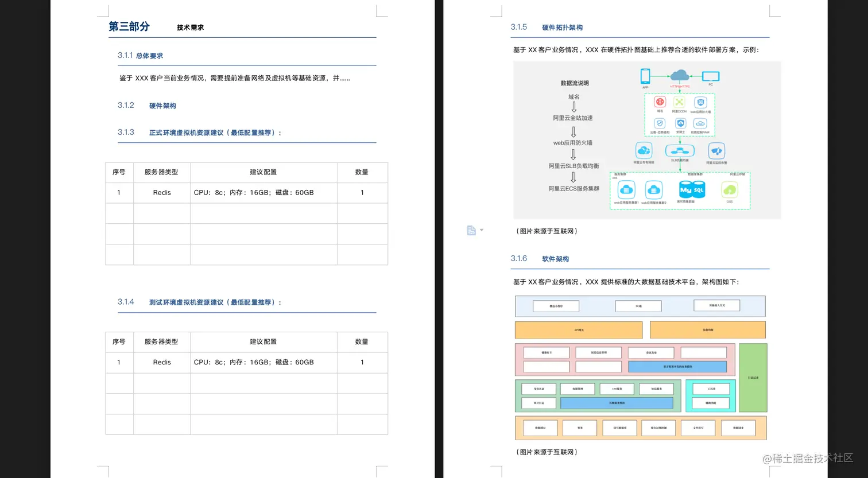Click the red 域名 globe icon
This screenshot has width=868, height=478.
click(x=660, y=102)
